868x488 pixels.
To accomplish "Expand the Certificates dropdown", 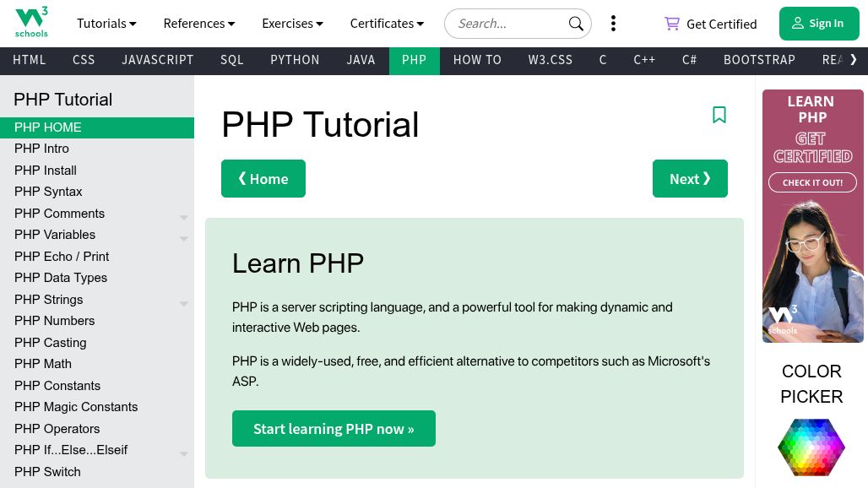I will point(387,24).
